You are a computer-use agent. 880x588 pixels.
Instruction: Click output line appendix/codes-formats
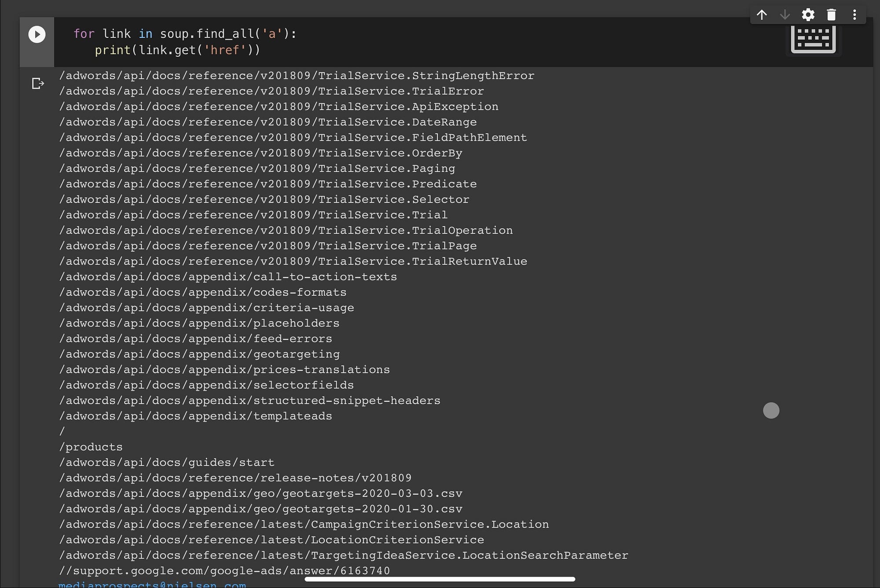pos(203,292)
